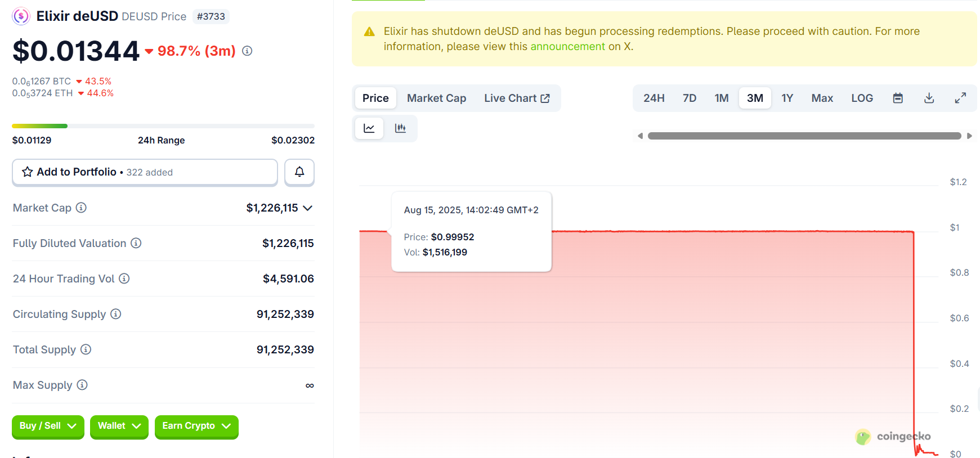Screen dimensions: 980x458
Task: Click the #3733 rank badge
Action: point(211,16)
